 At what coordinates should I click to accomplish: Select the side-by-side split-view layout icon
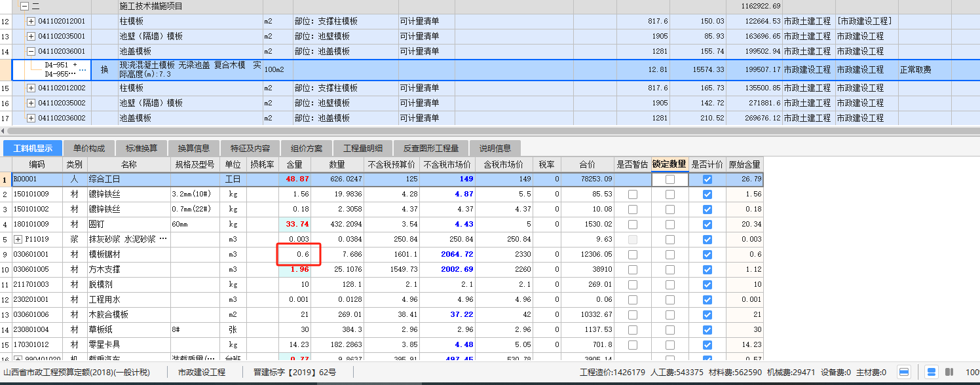949,372
